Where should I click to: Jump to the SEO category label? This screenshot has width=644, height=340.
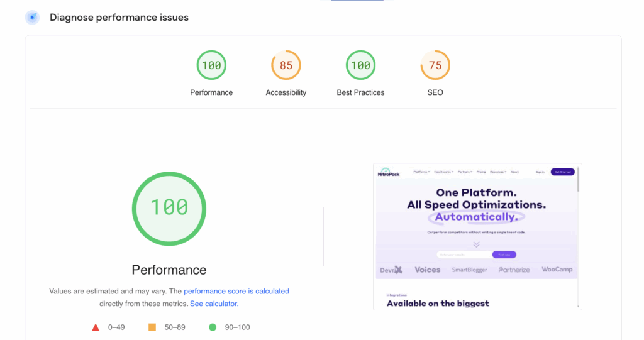pyautogui.click(x=435, y=92)
